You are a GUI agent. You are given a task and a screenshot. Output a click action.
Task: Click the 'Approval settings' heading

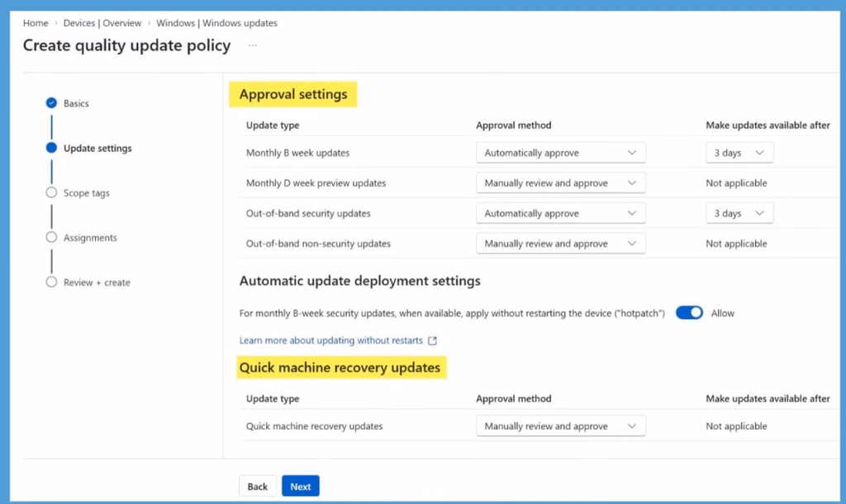coord(293,94)
